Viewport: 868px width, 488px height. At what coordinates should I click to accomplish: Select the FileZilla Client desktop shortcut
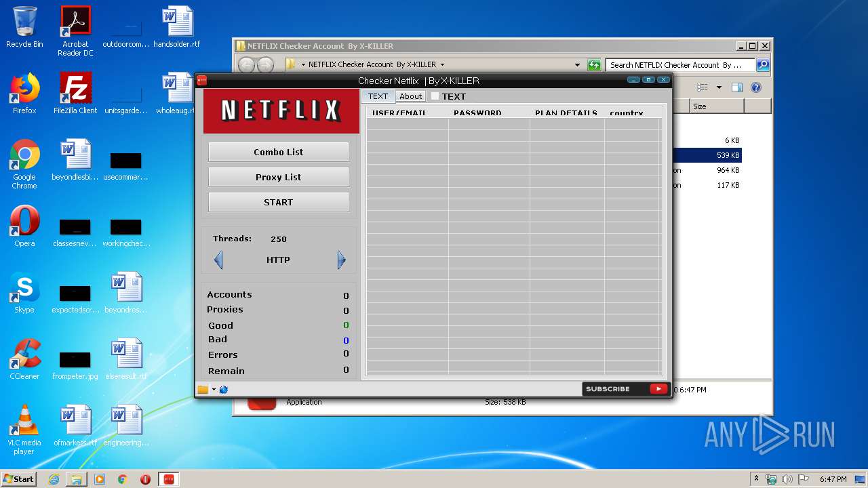(75, 94)
